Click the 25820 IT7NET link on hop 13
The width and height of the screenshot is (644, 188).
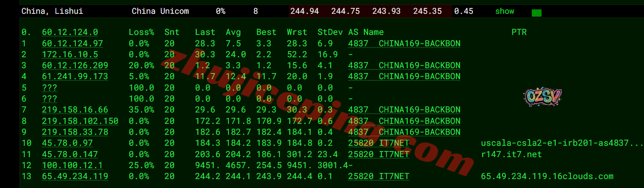click(x=378, y=176)
